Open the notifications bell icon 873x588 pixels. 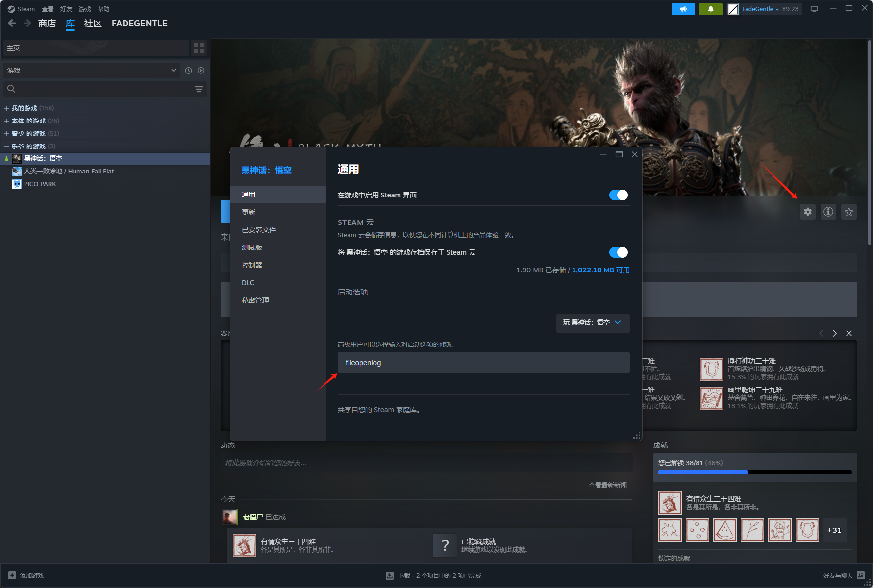[x=711, y=9]
